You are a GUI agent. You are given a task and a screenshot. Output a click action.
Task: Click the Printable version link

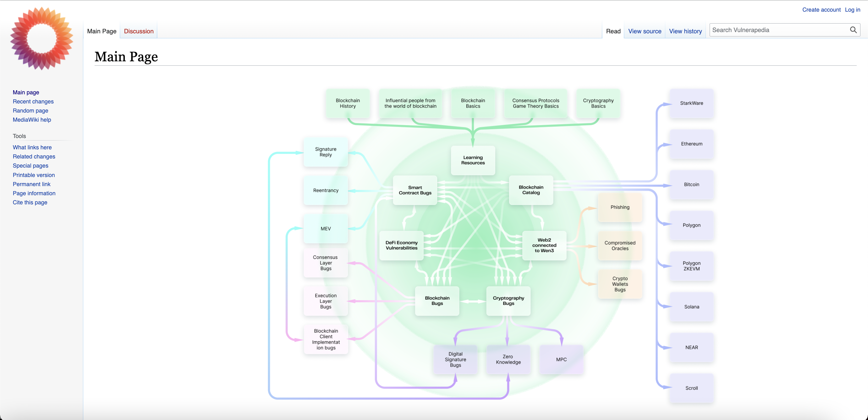tap(34, 175)
